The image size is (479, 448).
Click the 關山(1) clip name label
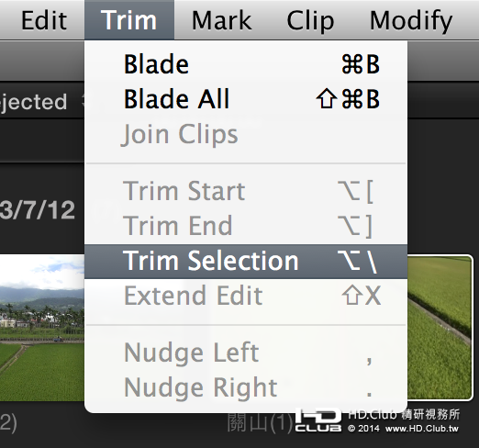point(260,422)
